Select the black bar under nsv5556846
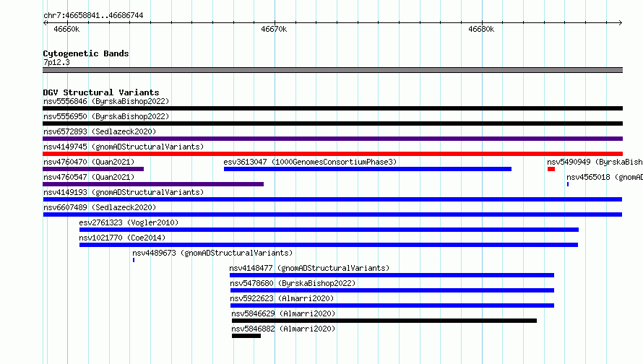Screen dimensions: 643x364 tap(332, 108)
